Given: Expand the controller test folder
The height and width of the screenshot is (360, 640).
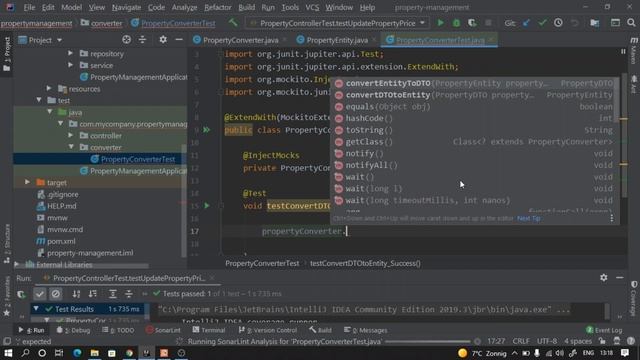Looking at the screenshot, I should [x=70, y=135].
